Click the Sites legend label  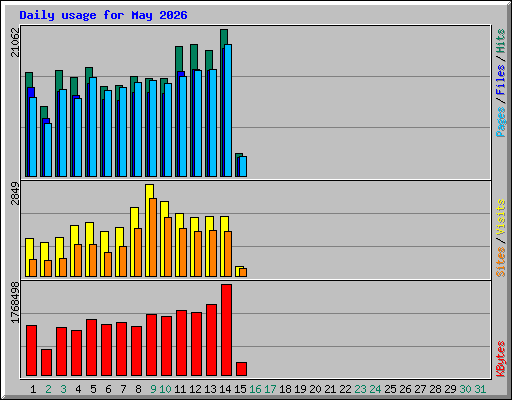click(501, 262)
